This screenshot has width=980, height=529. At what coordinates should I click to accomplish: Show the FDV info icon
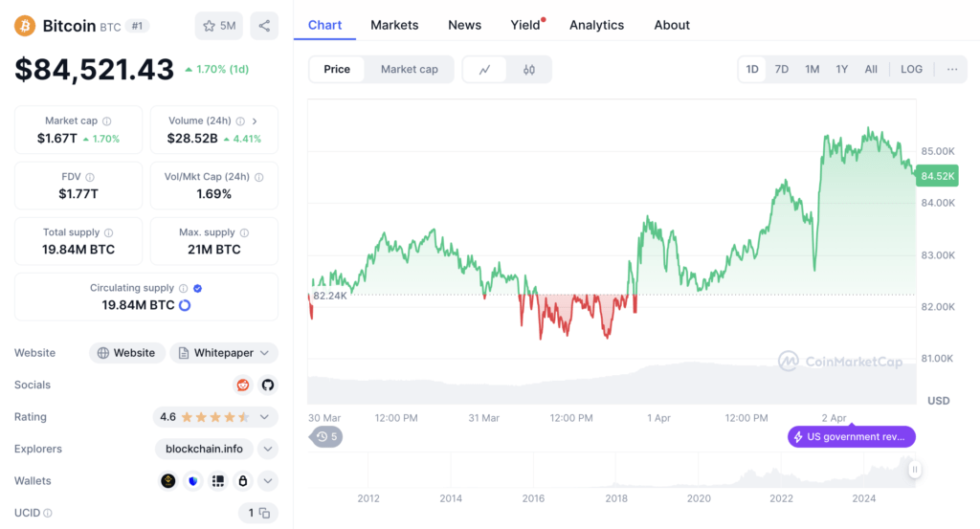click(90, 177)
